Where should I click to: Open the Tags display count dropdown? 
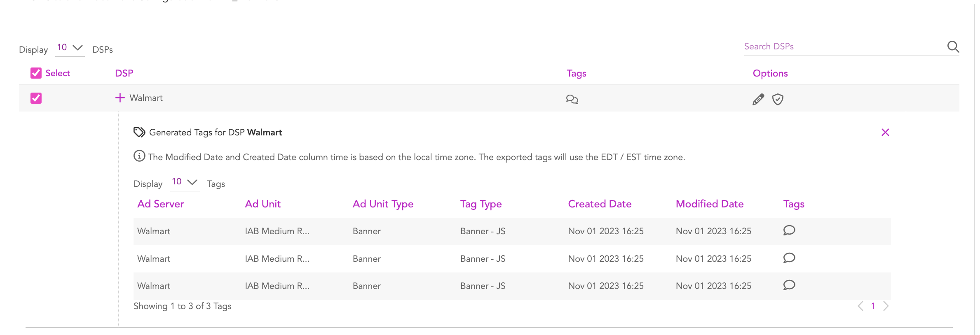tap(185, 182)
